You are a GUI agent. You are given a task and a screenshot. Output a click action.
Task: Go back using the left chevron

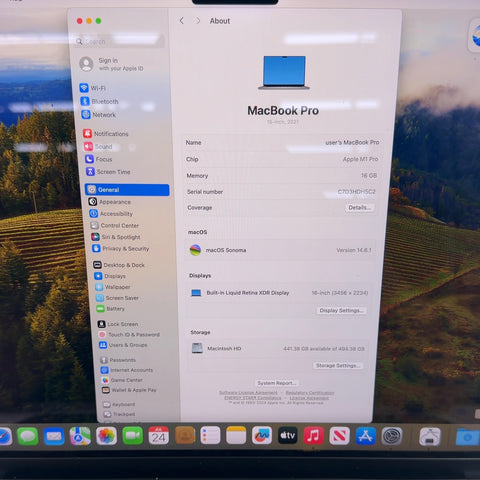click(182, 21)
